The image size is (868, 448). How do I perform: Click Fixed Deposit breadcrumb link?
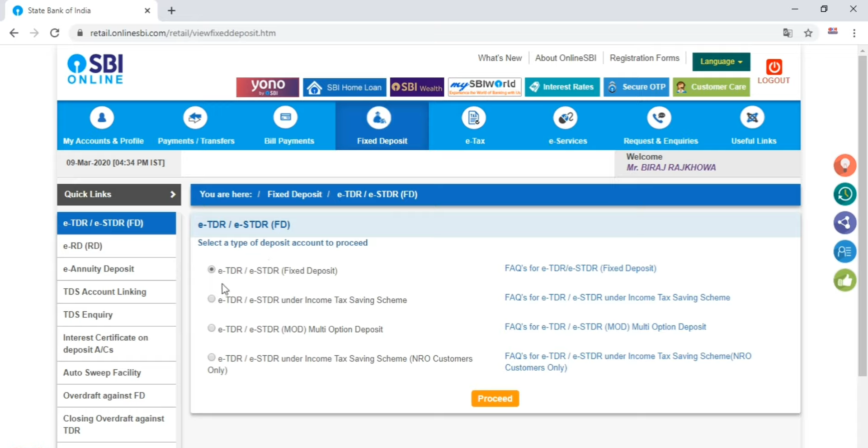[x=294, y=195]
